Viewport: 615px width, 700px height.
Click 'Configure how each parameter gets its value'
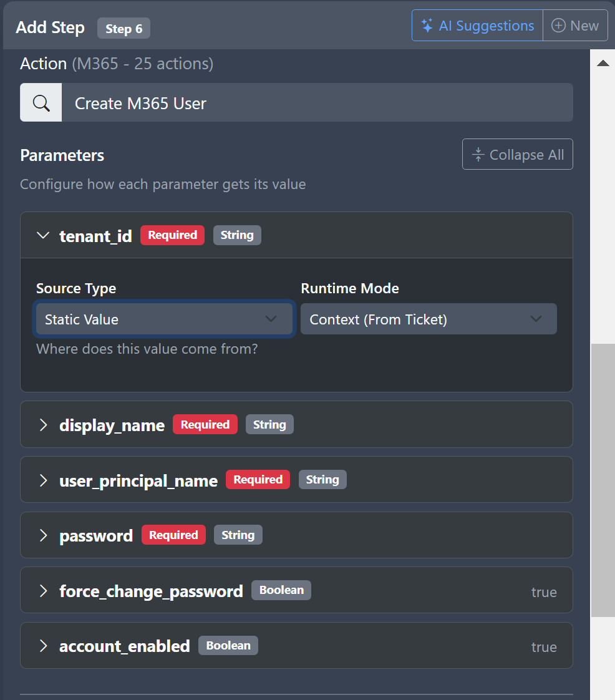[163, 184]
